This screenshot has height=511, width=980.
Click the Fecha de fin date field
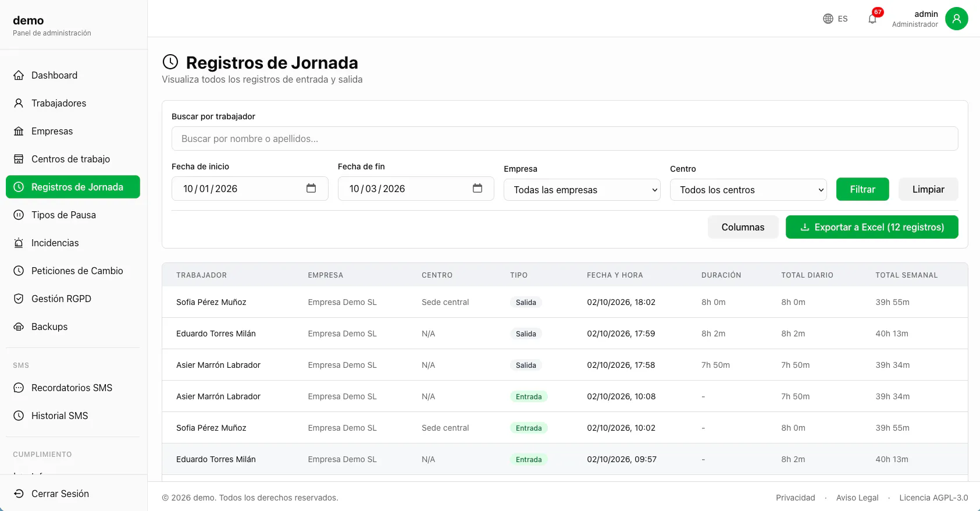click(416, 189)
